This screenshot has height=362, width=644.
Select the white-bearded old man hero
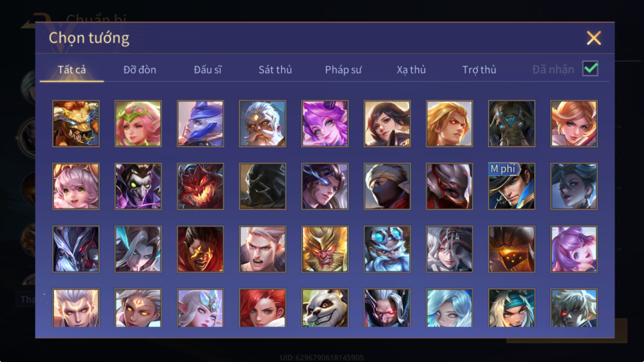(x=263, y=124)
